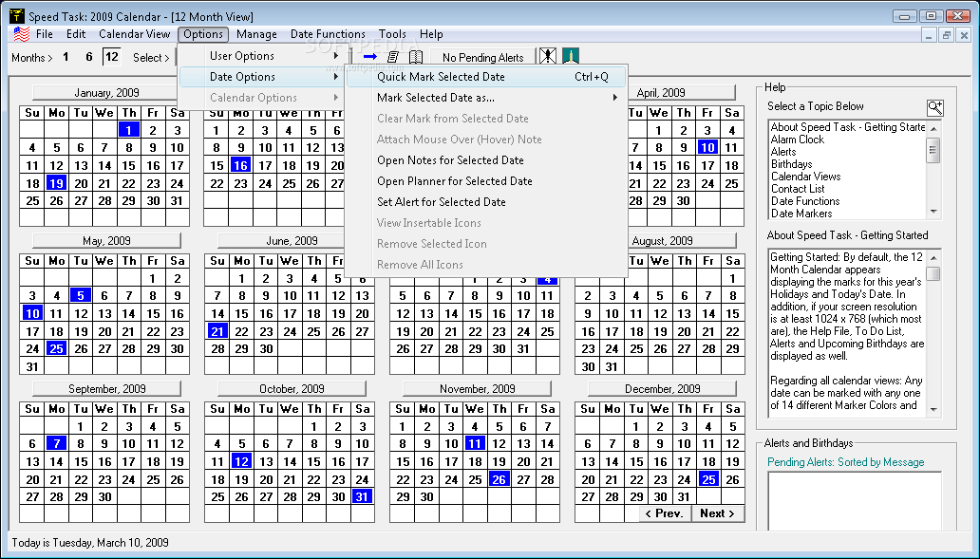Click Pending Alerts: Sorted by Message label
Image resolution: width=980 pixels, height=559 pixels.
845,462
